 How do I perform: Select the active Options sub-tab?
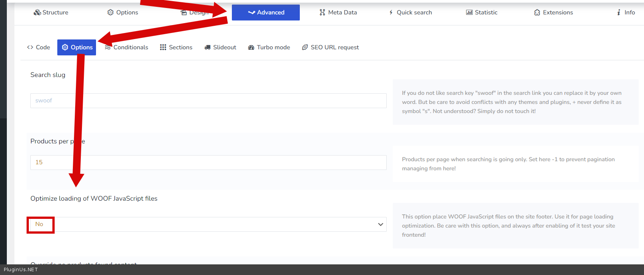coord(77,47)
